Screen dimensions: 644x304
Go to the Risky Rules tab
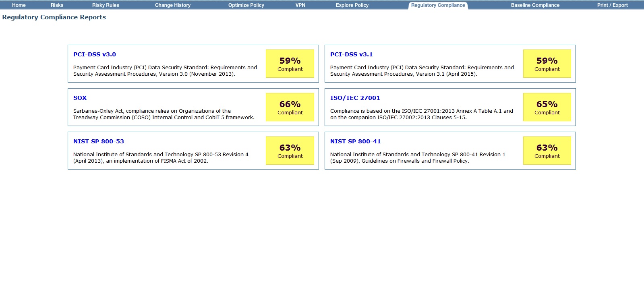pos(106,5)
